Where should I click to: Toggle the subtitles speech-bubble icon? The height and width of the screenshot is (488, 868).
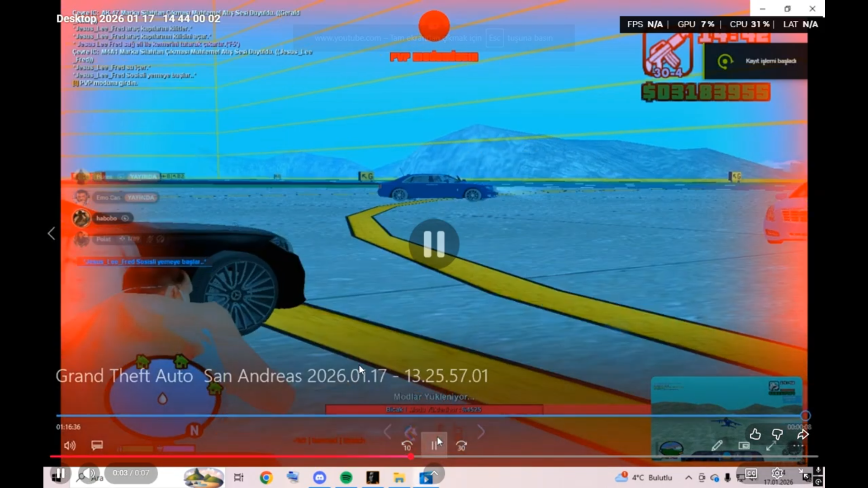97,445
